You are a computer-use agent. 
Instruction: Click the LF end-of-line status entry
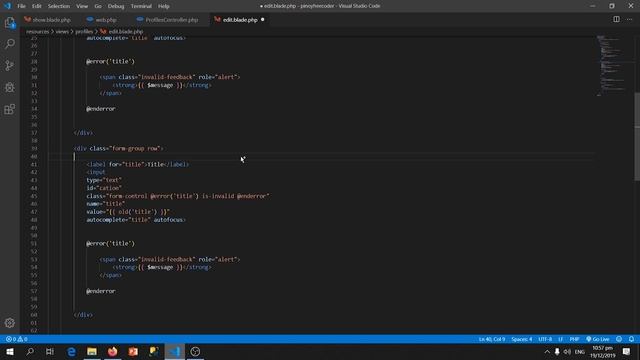click(560, 339)
